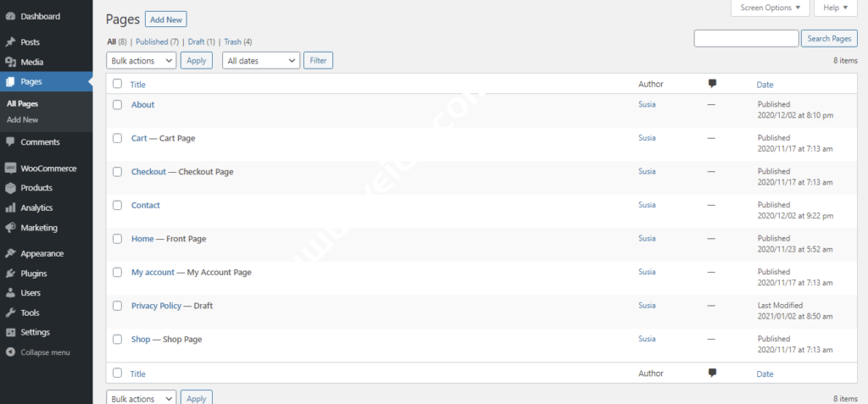Click the search pages input field
This screenshot has width=868, height=404.
746,39
